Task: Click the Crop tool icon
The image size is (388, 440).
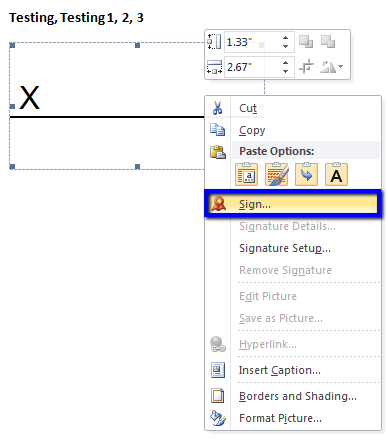Action: [x=306, y=67]
